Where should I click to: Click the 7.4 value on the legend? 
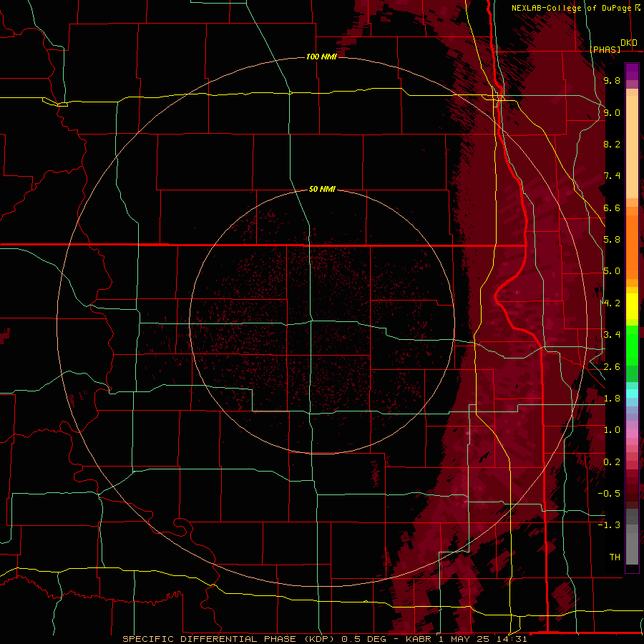pyautogui.click(x=612, y=176)
